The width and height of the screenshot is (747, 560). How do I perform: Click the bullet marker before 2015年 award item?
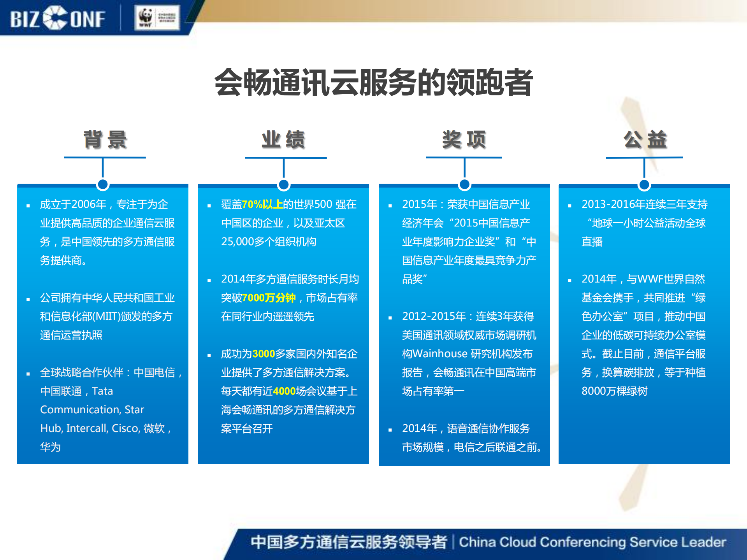click(x=390, y=205)
